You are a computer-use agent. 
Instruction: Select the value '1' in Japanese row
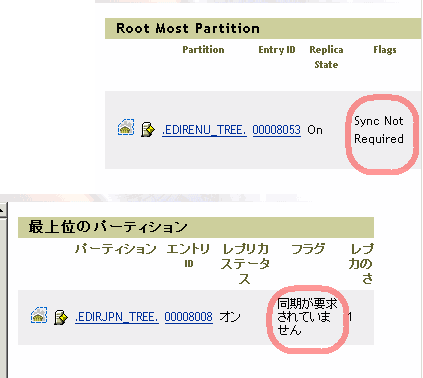tap(350, 317)
